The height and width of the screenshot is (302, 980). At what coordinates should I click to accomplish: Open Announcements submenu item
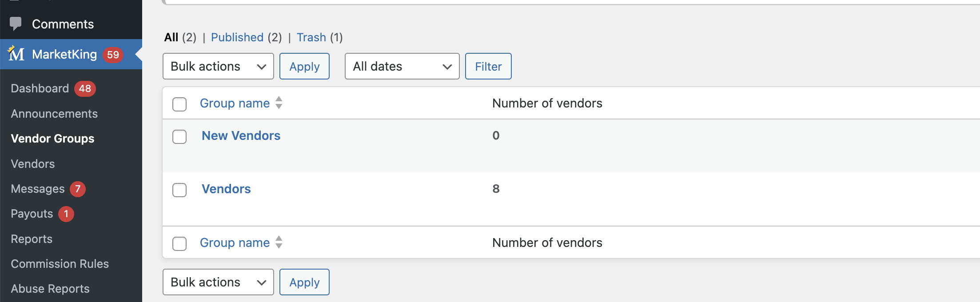pyautogui.click(x=54, y=114)
